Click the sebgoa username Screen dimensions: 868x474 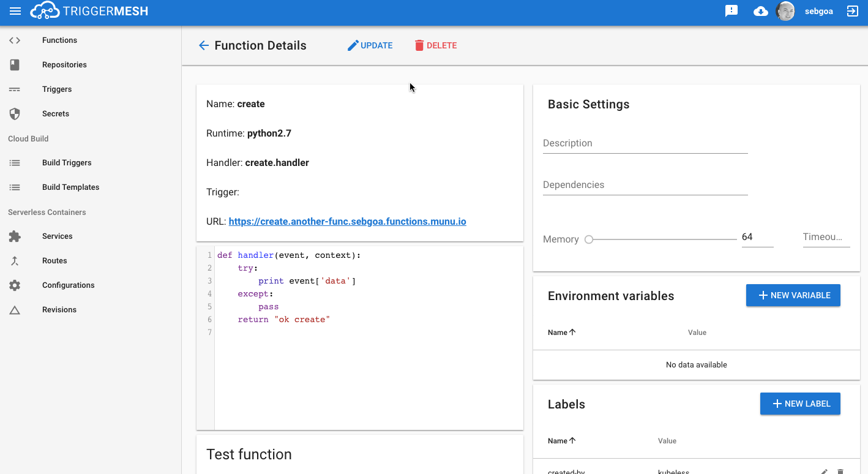(x=819, y=12)
